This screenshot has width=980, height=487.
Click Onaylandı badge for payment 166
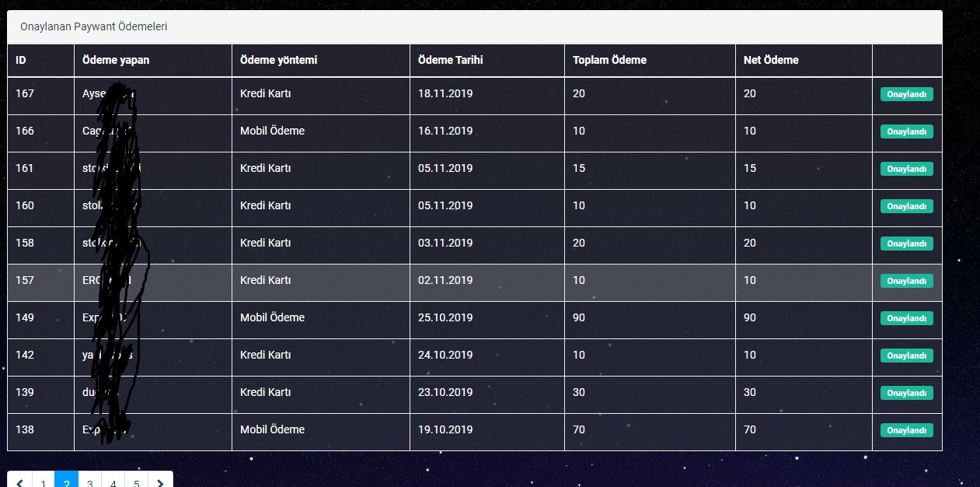906,131
